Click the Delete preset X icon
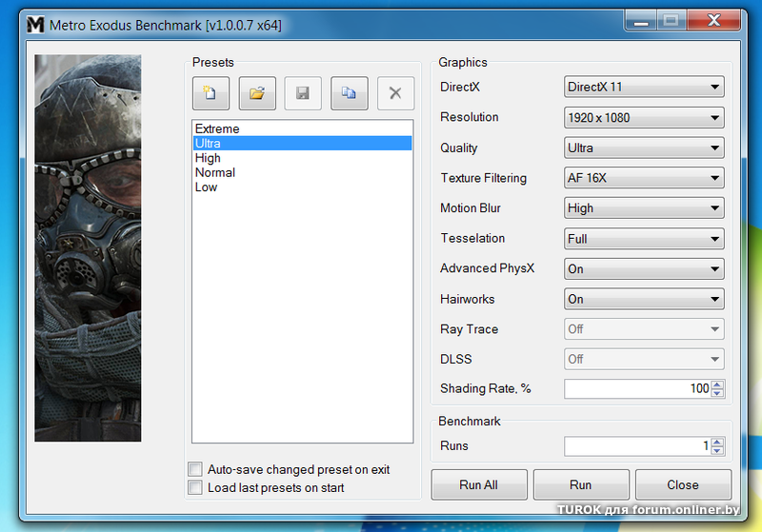 coord(395,93)
